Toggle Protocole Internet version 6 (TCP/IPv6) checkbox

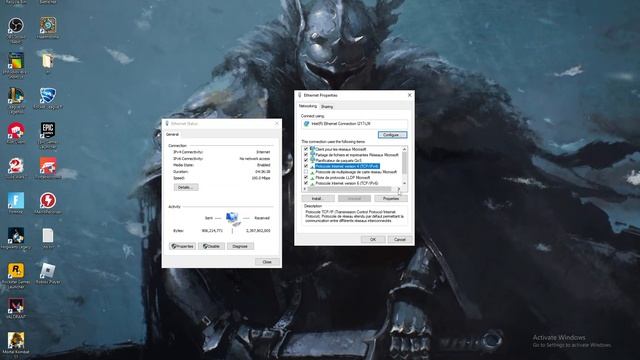[306, 183]
